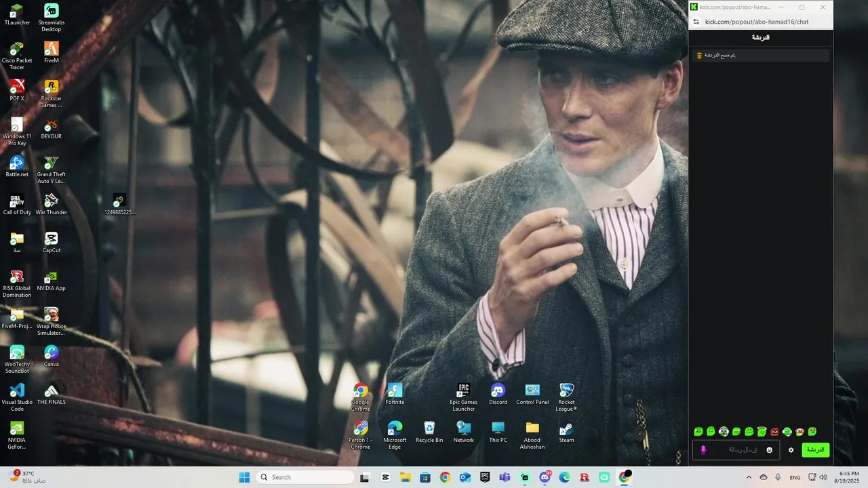Select Wrap House Simulator icon
The width and height of the screenshot is (868, 488).
[52, 322]
